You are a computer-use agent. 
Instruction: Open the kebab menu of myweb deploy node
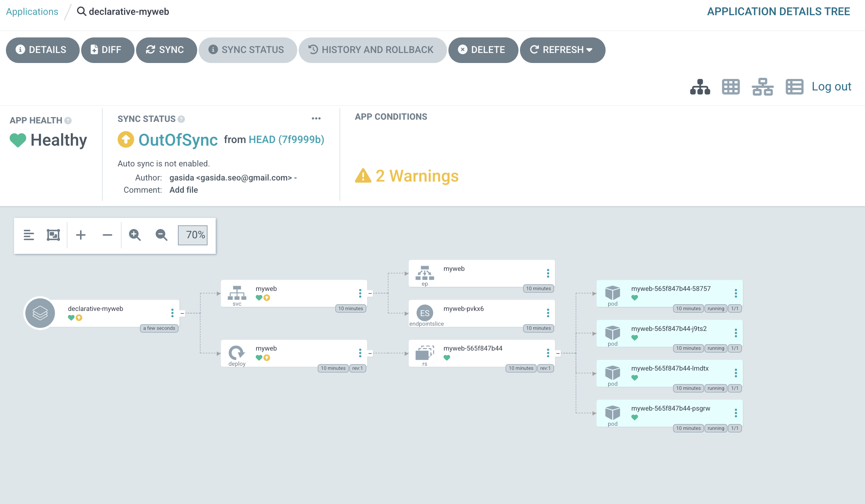click(360, 353)
